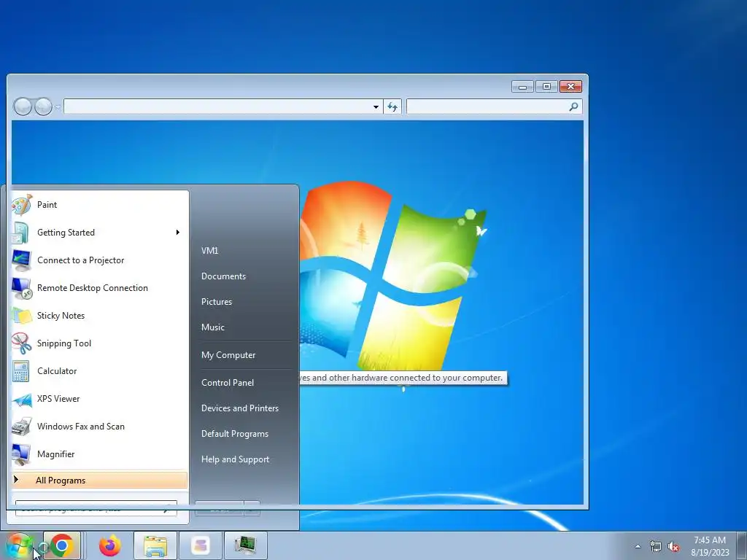Open the purple-striped app in the taskbar
The image size is (747, 560).
201,545
